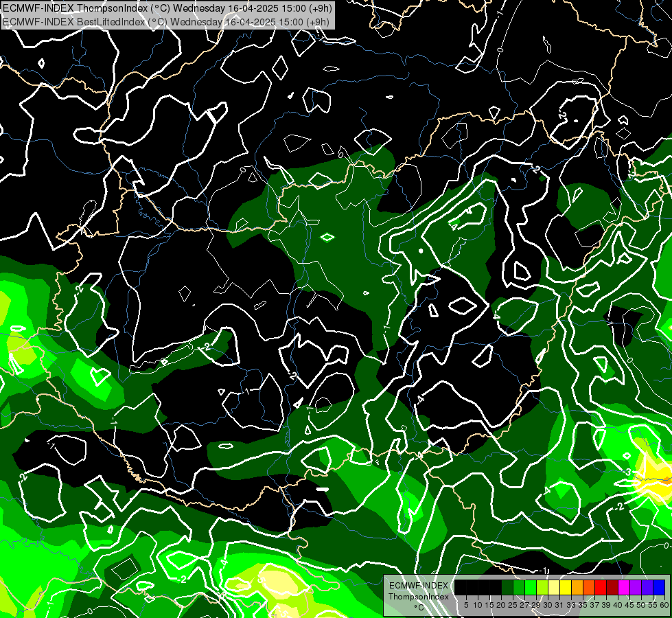Click the legend tick label 45
This screenshot has height=618, width=672.
click(629, 605)
